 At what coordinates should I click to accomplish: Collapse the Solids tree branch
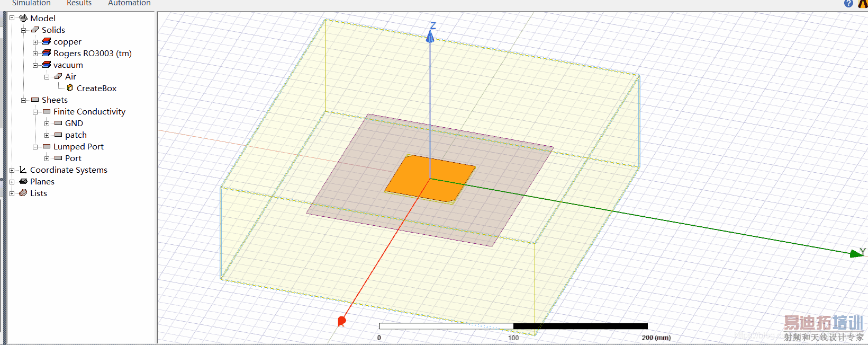pos(24,30)
